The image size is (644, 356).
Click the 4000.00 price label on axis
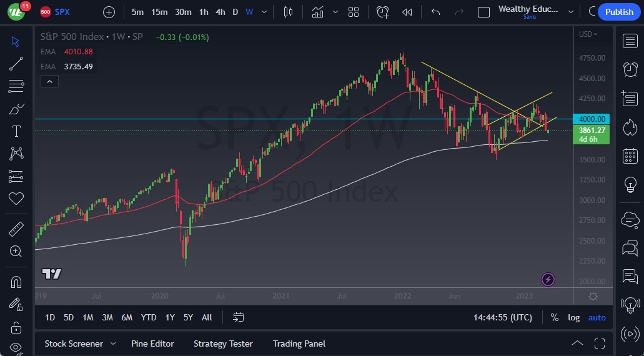point(592,119)
